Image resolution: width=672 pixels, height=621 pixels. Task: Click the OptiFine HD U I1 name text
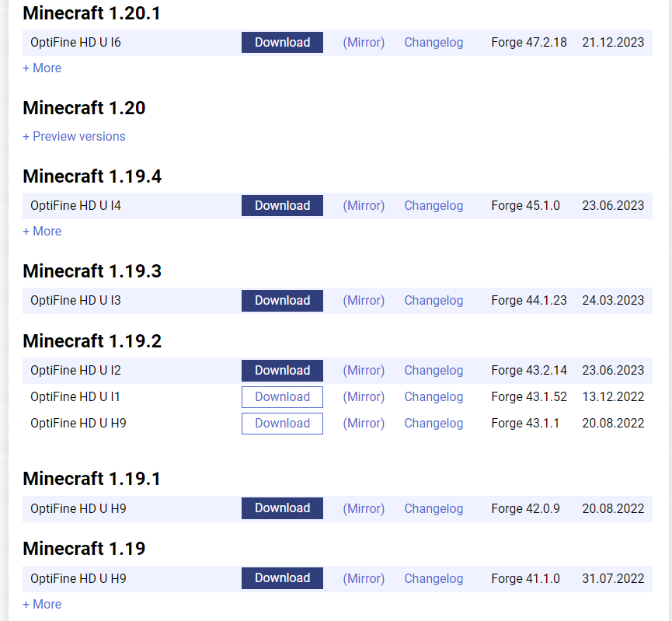pyautogui.click(x=75, y=397)
